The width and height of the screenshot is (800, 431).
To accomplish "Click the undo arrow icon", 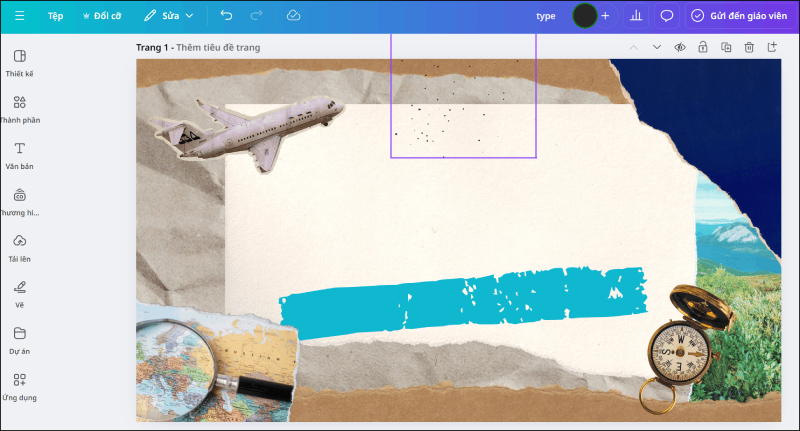I will click(226, 16).
